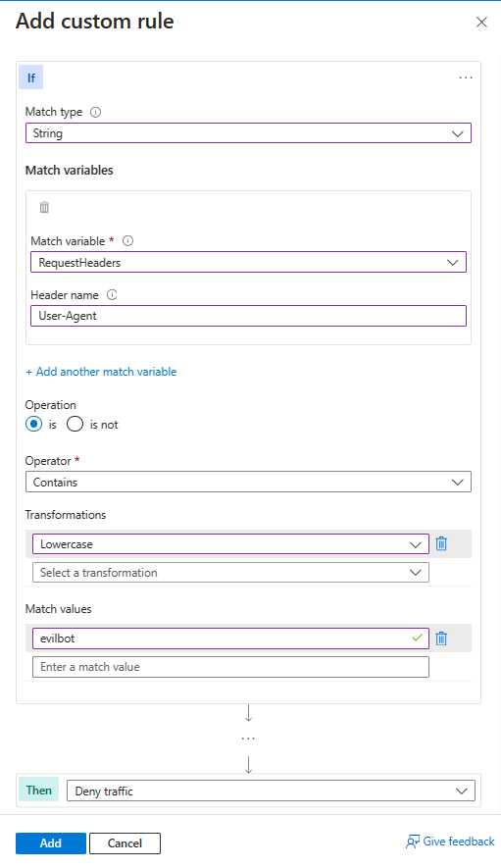Delete the evilbot match value
Image resolution: width=501 pixels, height=868 pixels.
(x=441, y=638)
